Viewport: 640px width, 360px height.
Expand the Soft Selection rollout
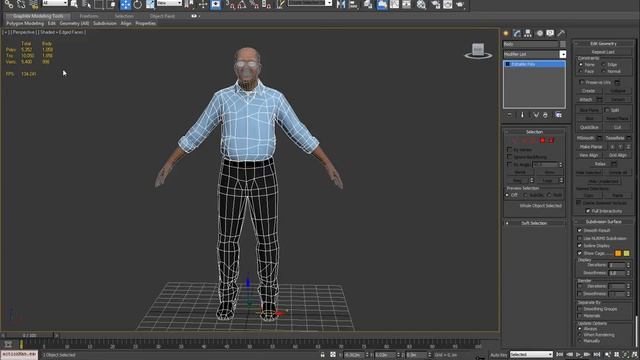[534, 223]
